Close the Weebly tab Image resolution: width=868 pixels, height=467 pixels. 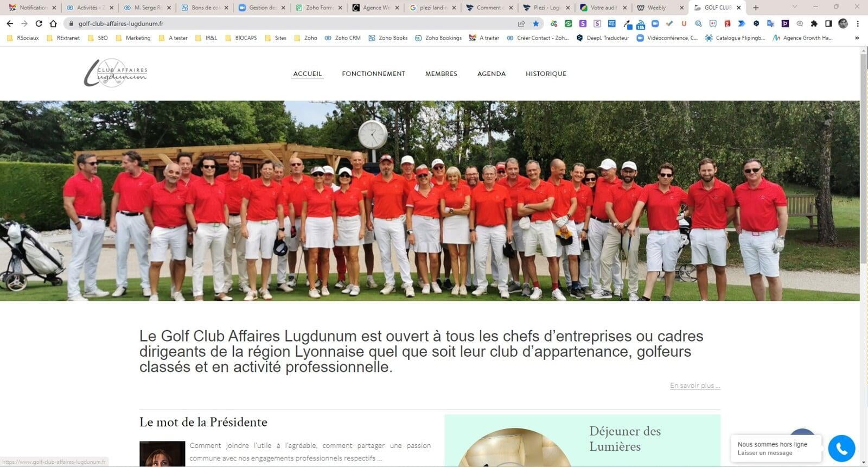[681, 8]
